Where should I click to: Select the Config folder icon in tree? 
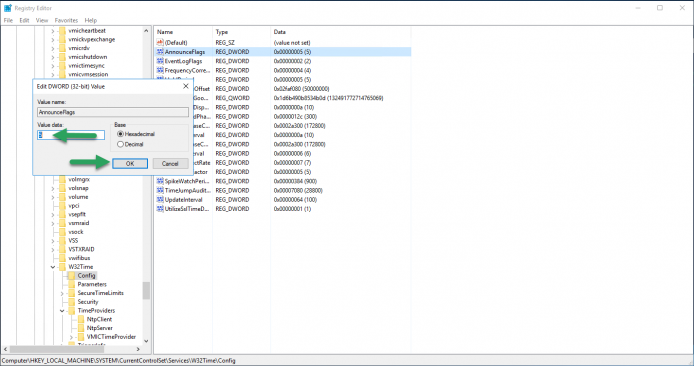[x=72, y=275]
